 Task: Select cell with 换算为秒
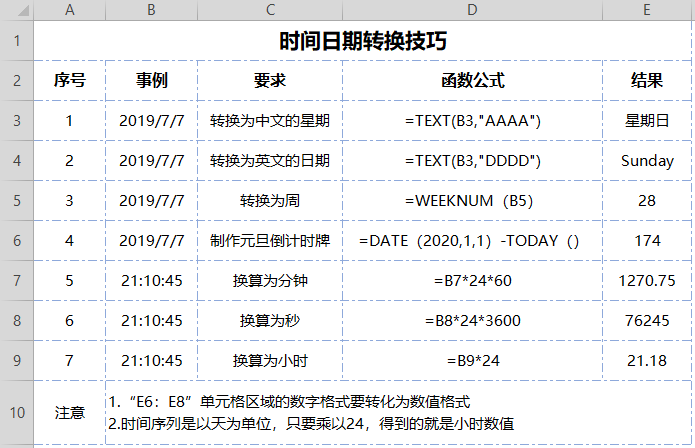[x=270, y=320]
